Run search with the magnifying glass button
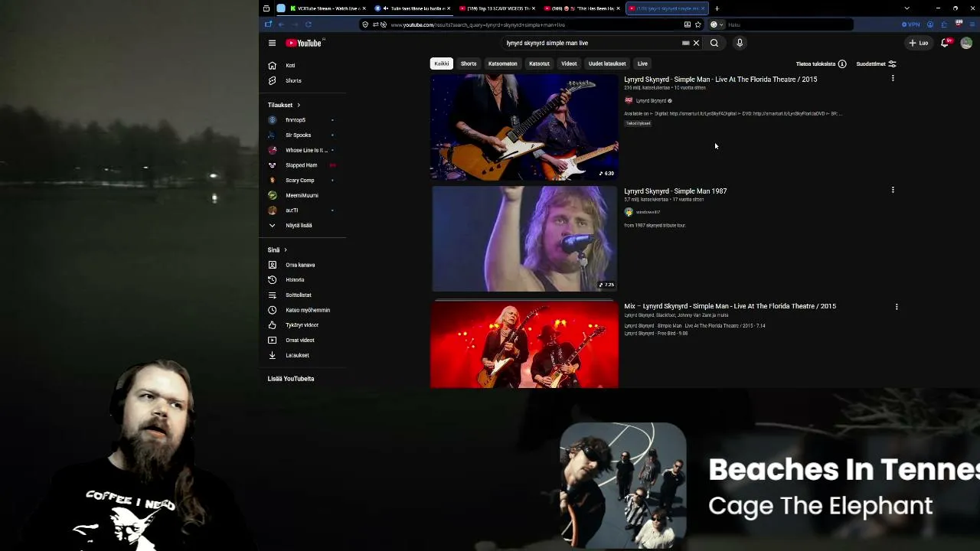This screenshot has height=551, width=980. [714, 43]
